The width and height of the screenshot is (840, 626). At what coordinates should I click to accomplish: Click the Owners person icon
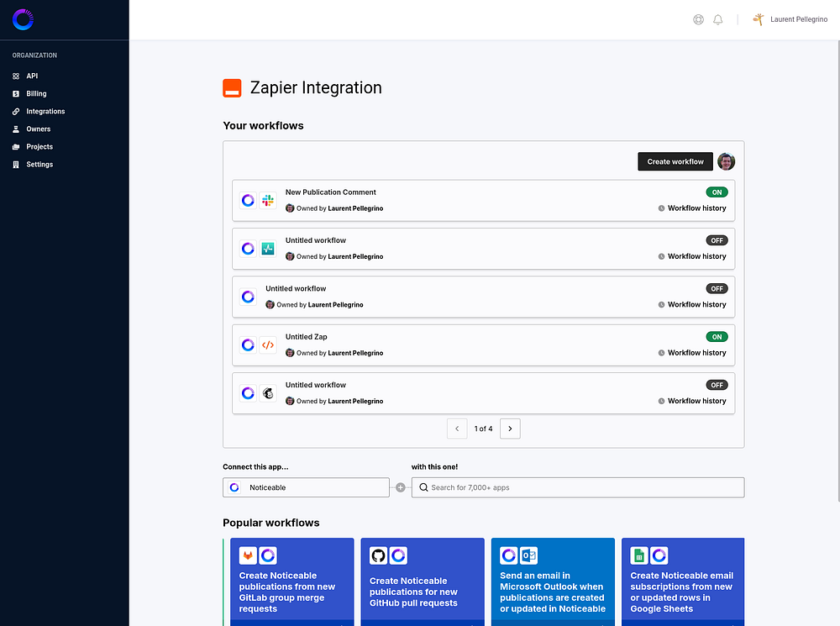[x=16, y=129]
